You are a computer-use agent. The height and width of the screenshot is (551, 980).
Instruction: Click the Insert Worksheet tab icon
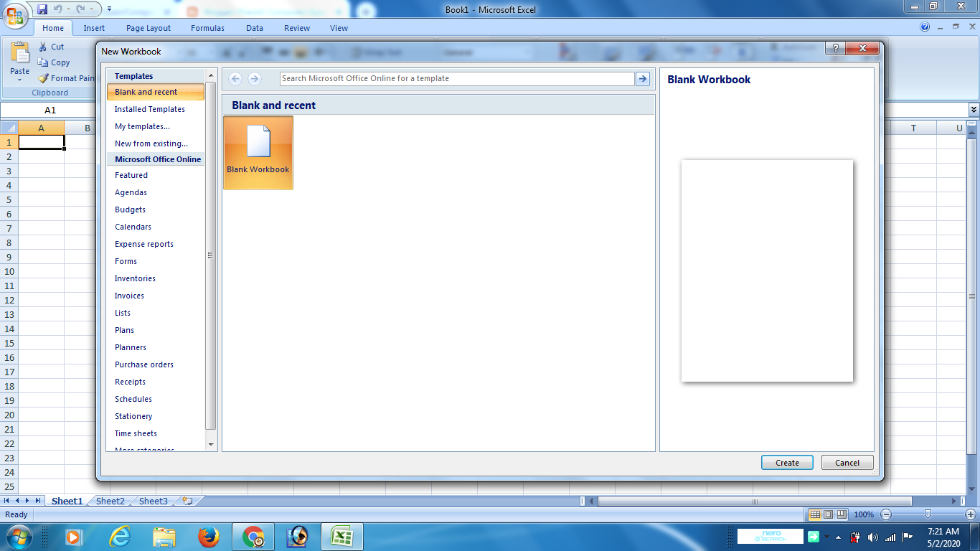click(x=188, y=501)
